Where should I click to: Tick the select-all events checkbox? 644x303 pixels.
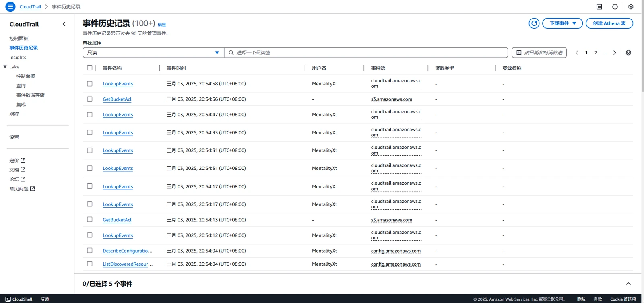click(x=89, y=68)
